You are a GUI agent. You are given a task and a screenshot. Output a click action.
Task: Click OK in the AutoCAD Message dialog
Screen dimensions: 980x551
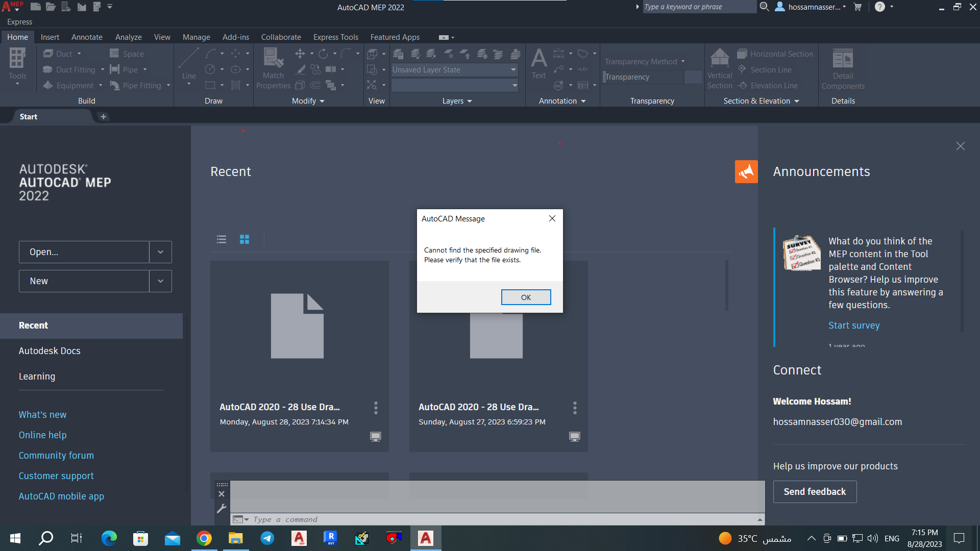[526, 297]
